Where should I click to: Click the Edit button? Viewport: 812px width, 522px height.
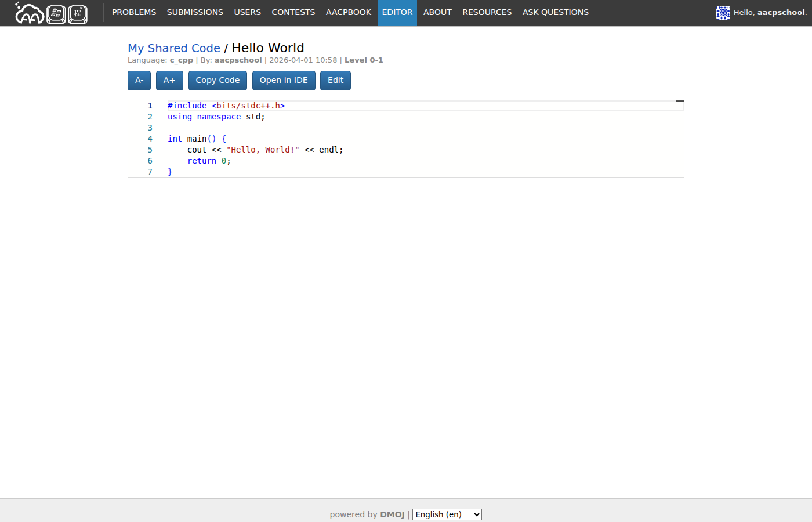click(335, 81)
